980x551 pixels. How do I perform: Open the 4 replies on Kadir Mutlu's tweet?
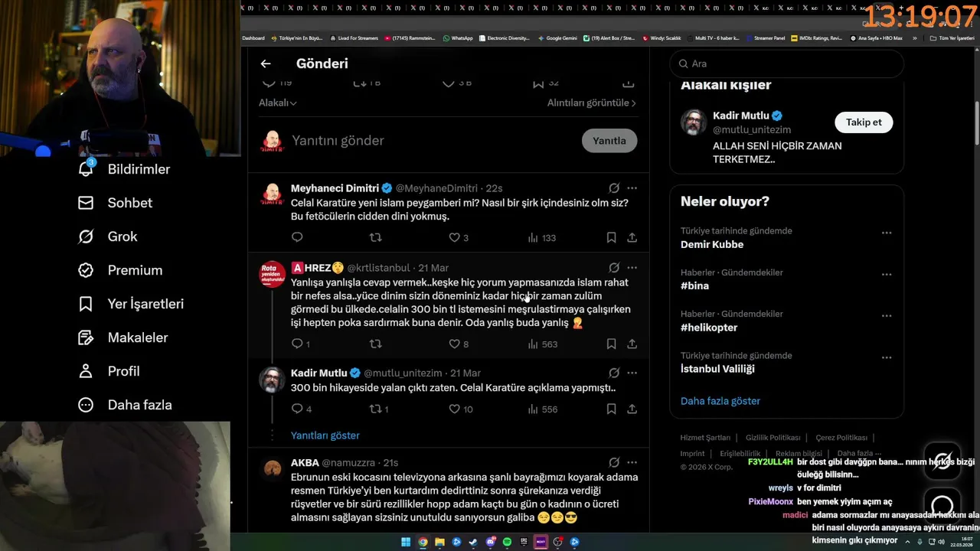coord(301,409)
